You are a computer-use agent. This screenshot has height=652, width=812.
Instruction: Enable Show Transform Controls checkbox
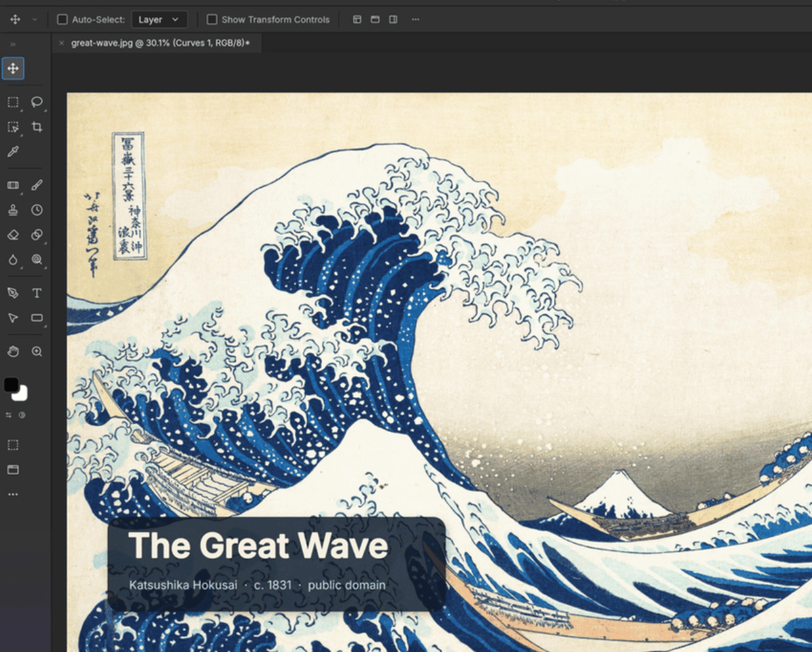(212, 20)
